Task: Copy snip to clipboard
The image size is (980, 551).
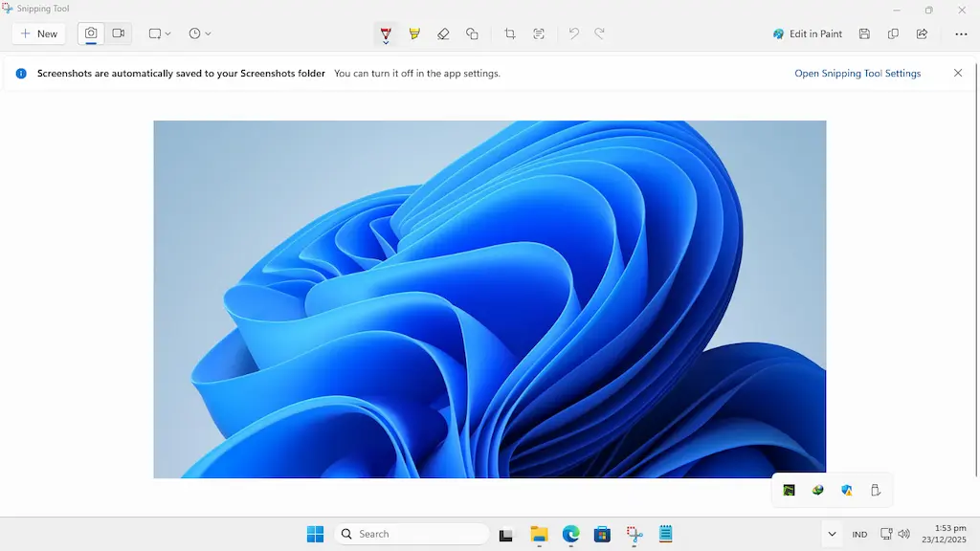Action: click(x=893, y=33)
